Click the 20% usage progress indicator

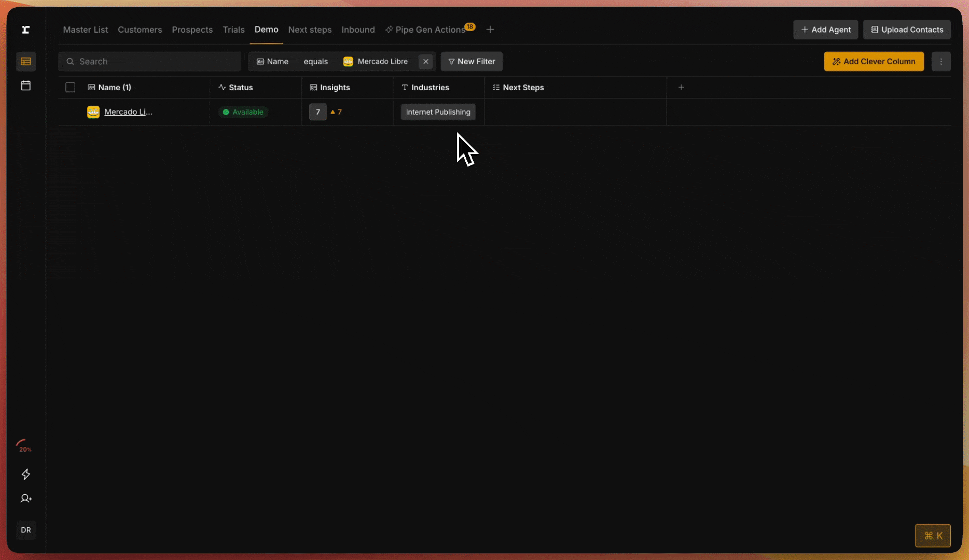click(24, 445)
